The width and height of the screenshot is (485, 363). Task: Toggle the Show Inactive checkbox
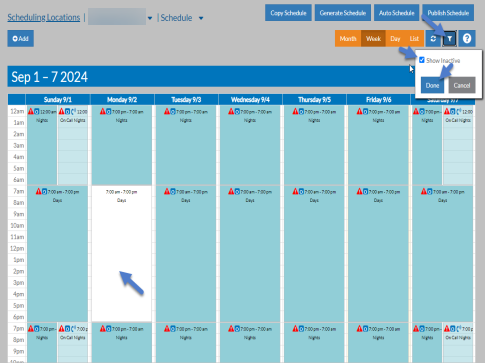(422, 60)
